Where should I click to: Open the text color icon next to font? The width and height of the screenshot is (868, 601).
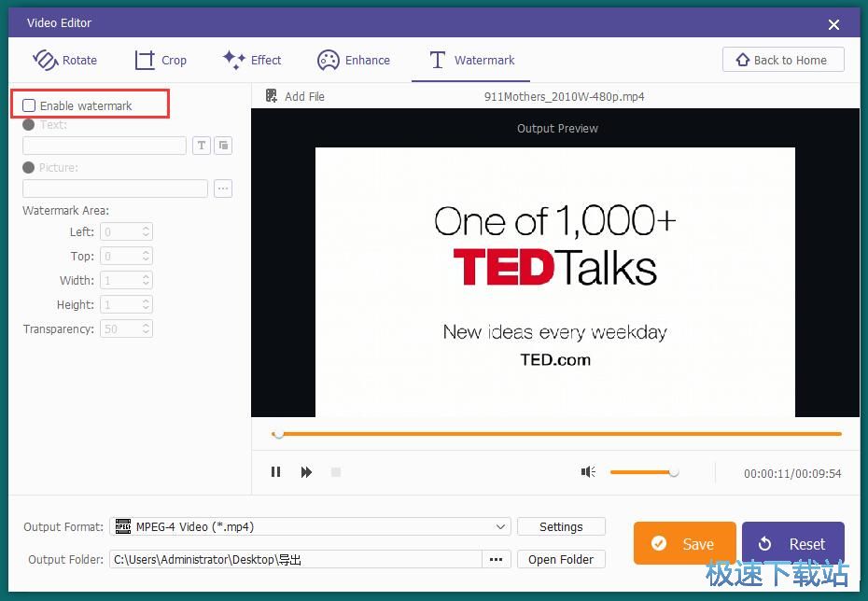pyautogui.click(x=223, y=146)
